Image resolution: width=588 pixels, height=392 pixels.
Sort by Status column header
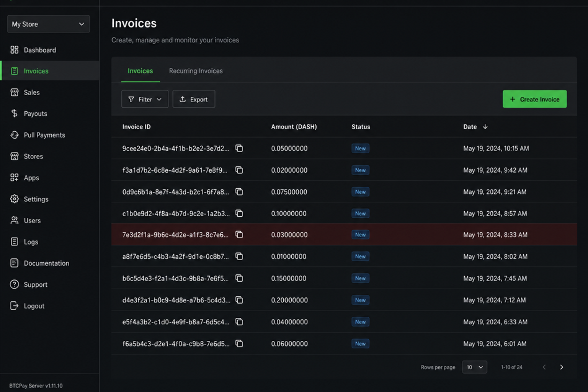tap(361, 127)
